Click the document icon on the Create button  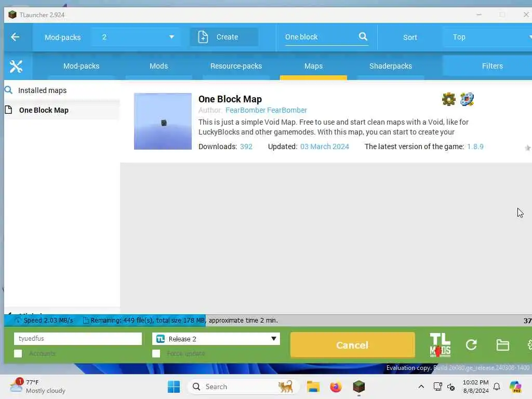point(203,37)
